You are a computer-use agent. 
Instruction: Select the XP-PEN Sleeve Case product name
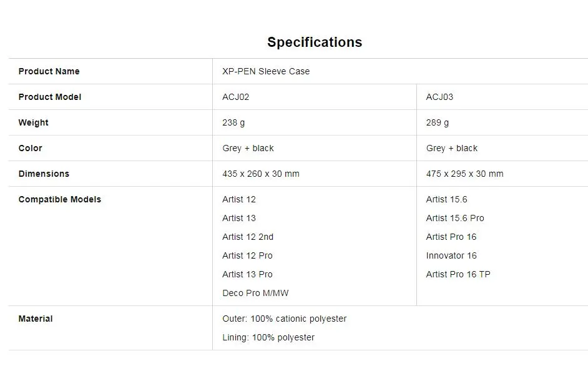point(266,71)
